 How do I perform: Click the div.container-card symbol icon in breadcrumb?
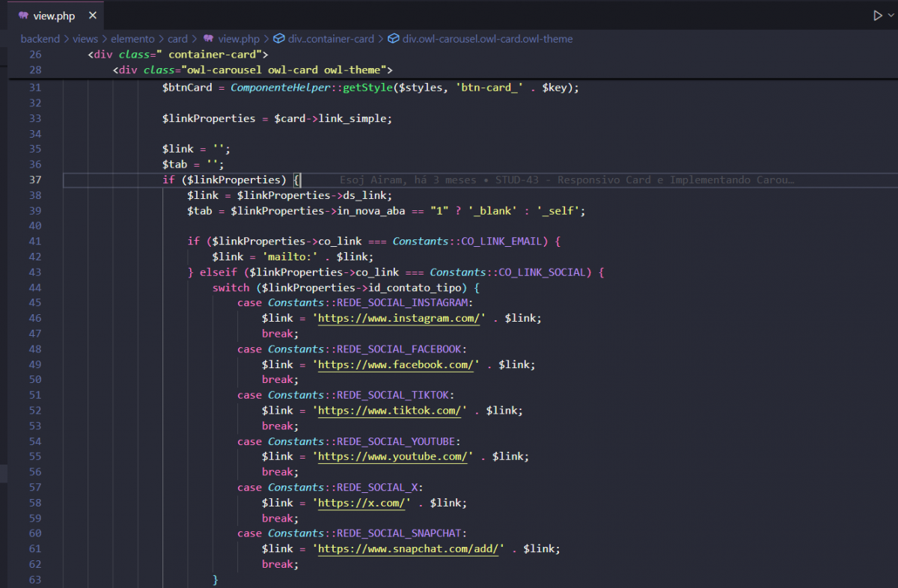(279, 39)
